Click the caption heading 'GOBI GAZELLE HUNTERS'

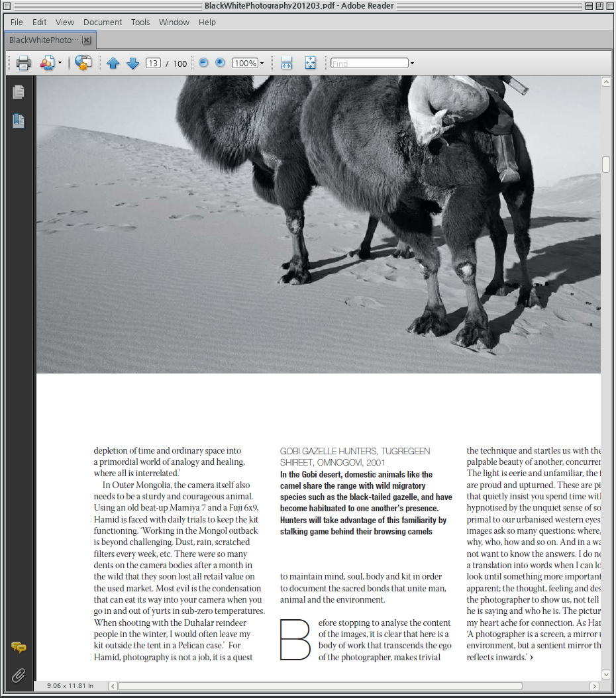(329, 451)
